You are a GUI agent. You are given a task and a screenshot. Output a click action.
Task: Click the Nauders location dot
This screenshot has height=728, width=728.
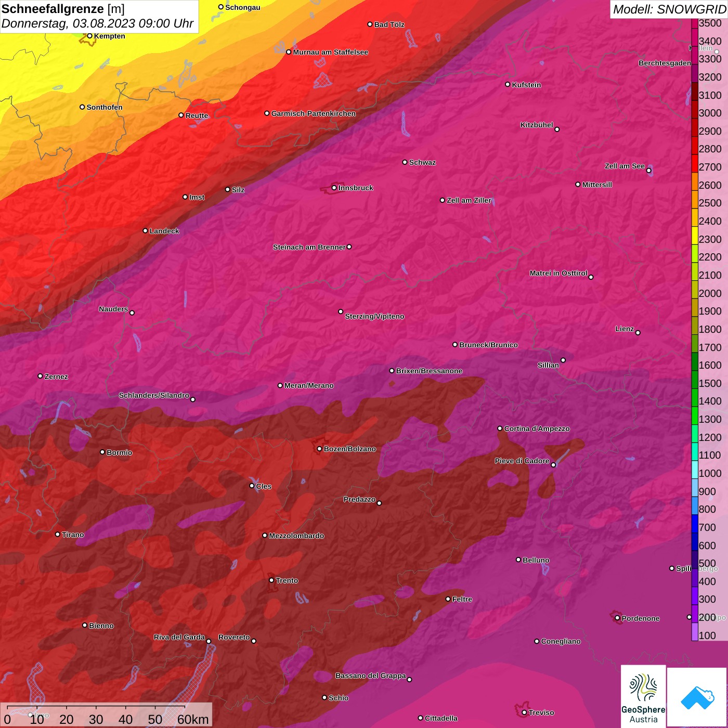132,313
